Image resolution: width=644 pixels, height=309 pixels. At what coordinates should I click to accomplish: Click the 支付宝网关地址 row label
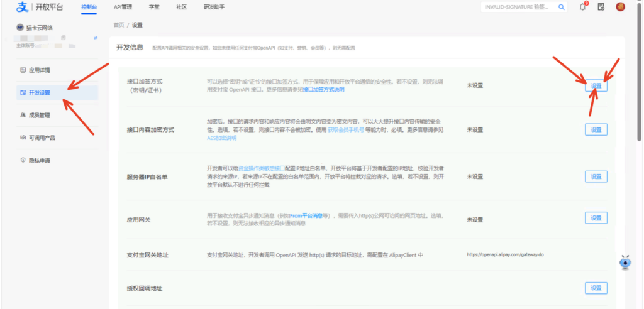tap(148, 255)
